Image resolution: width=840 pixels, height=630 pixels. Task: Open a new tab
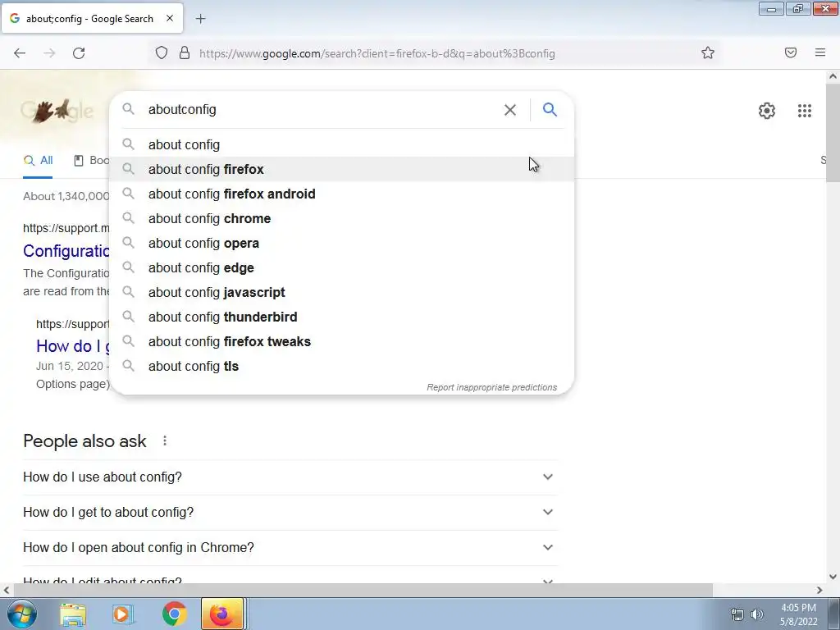coord(200,19)
